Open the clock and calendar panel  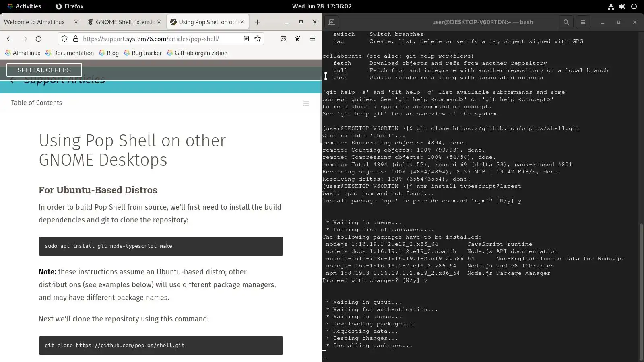[x=322, y=6]
